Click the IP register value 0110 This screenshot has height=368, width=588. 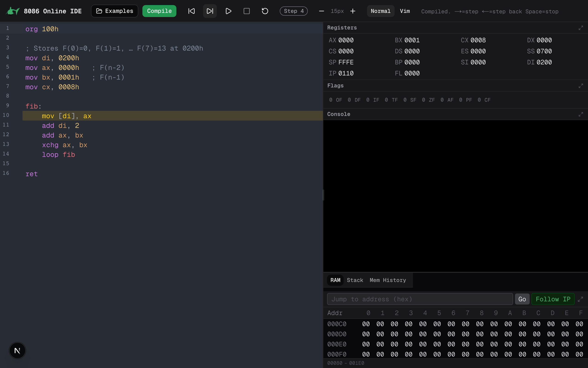[346, 74]
